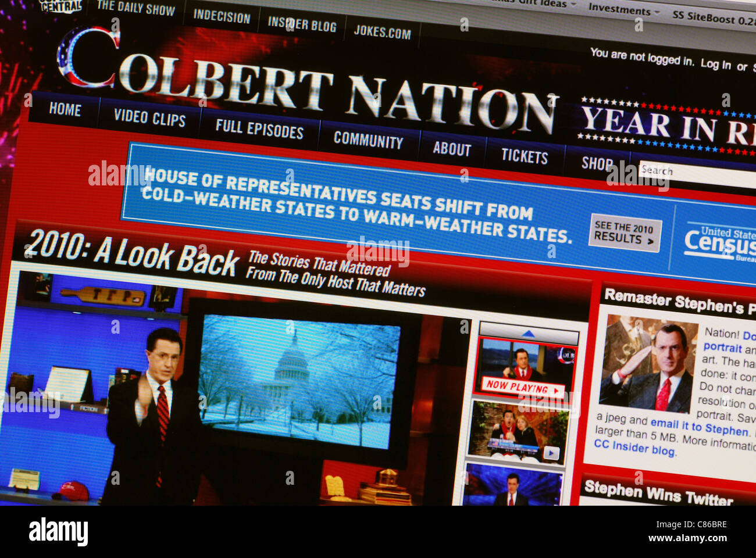Go to Insider Blog top link
The image size is (756, 558).
pyautogui.click(x=302, y=24)
